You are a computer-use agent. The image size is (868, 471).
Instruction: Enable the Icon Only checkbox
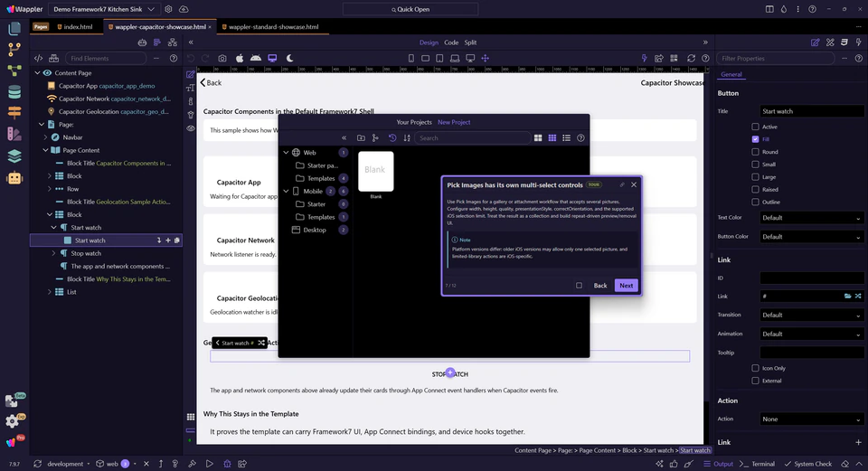tap(755, 368)
